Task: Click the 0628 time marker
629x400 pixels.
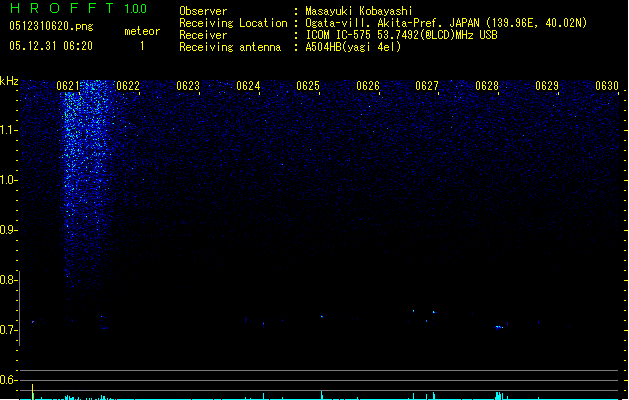Action: [487, 86]
